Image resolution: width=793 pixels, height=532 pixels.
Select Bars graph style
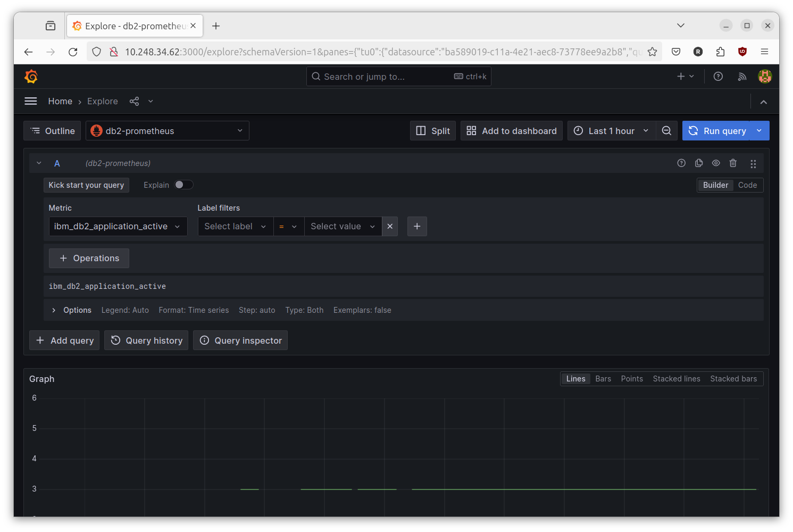point(603,379)
